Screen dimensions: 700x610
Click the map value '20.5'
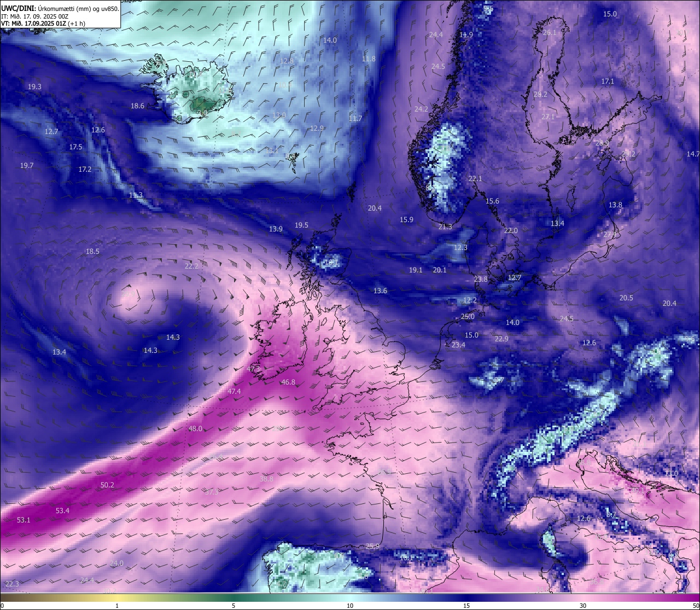[626, 298]
